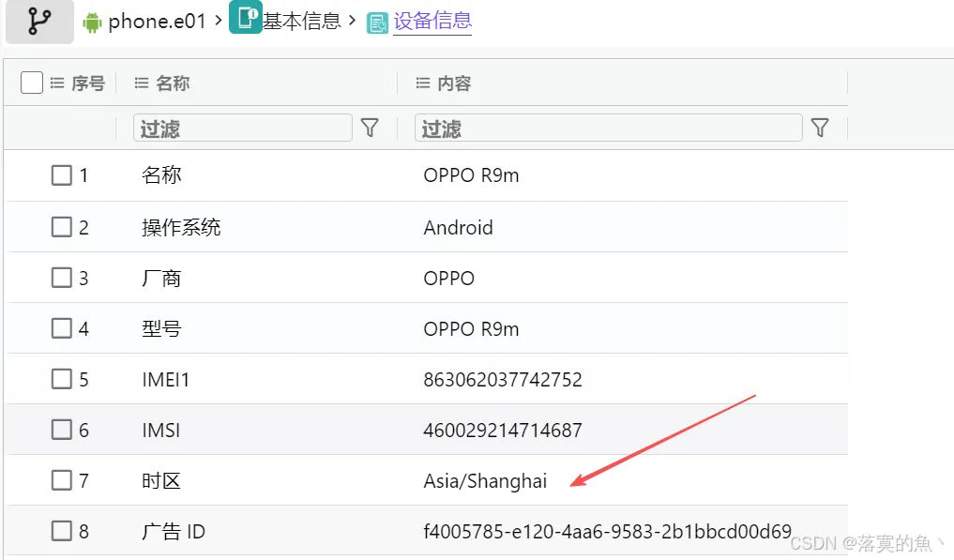Select the Asia/Shanghai value

click(485, 481)
